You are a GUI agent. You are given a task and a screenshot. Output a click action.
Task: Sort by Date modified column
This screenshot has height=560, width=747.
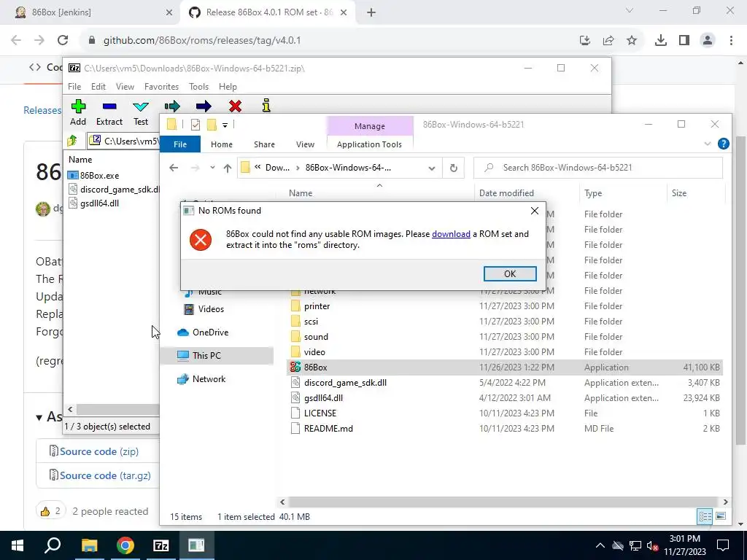pos(506,192)
